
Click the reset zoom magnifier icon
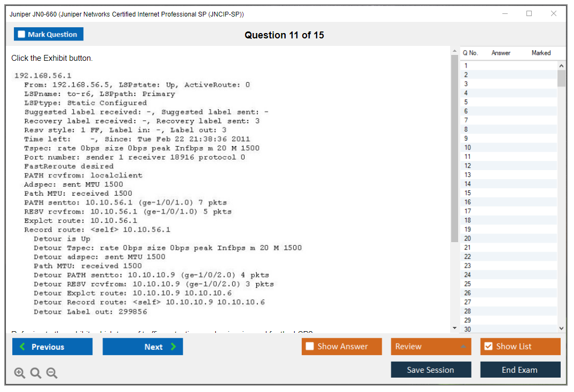coord(36,373)
